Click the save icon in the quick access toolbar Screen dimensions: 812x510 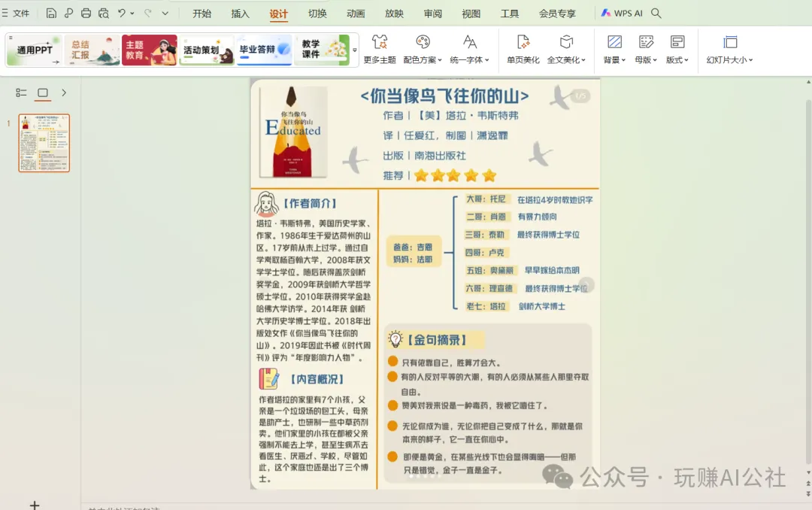(51, 14)
